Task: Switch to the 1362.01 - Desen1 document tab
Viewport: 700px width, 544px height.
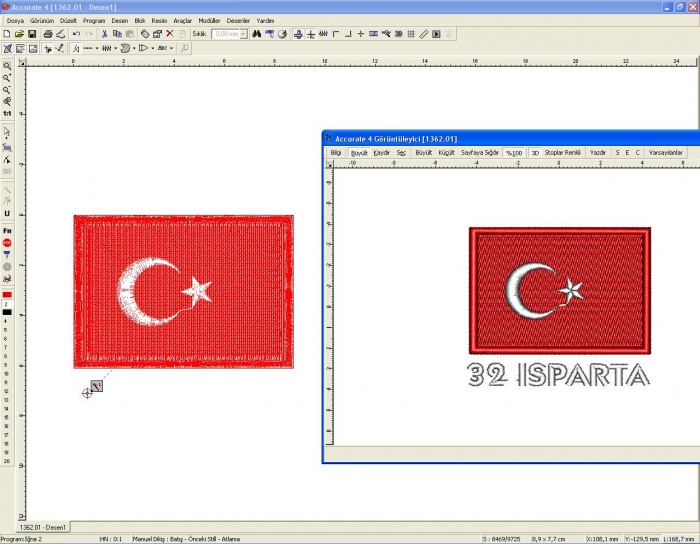Action: coord(44,527)
